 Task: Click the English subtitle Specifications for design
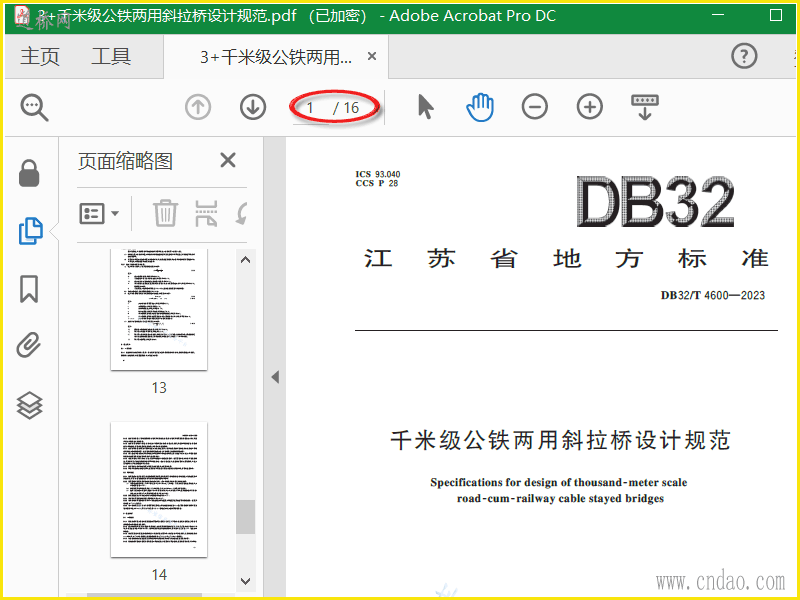coord(559,490)
